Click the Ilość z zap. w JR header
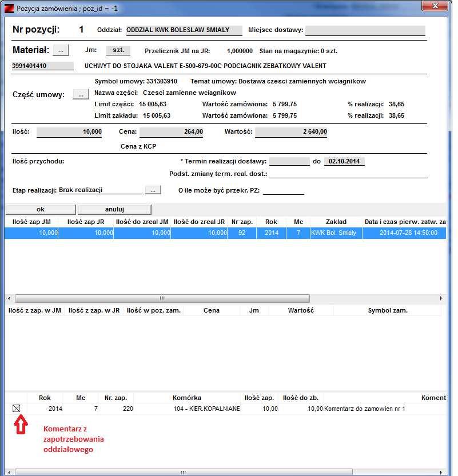 point(94,310)
